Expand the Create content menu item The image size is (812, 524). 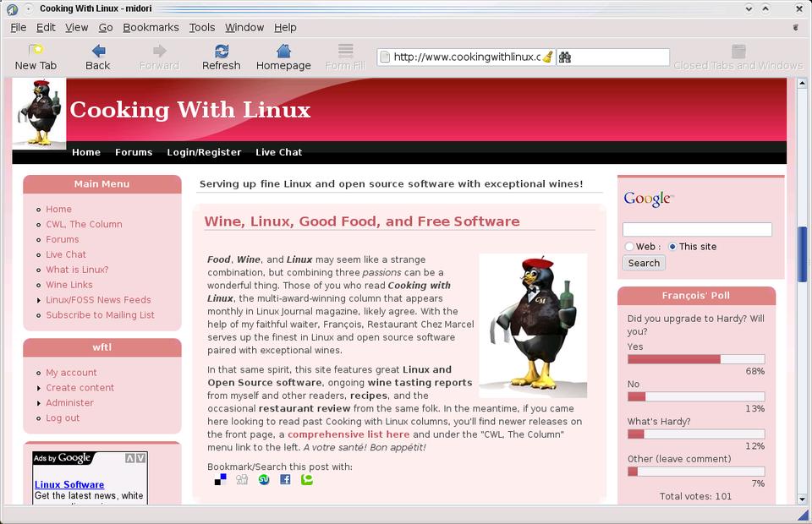tap(39, 388)
